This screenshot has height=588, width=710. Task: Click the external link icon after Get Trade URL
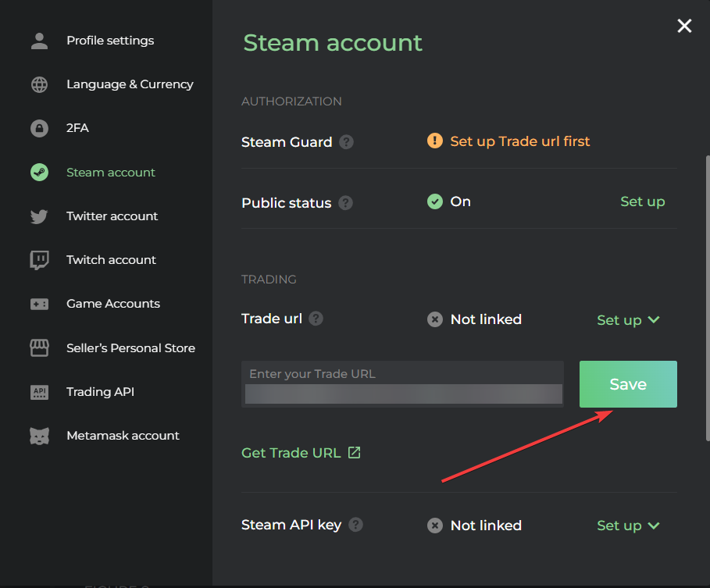click(x=354, y=452)
